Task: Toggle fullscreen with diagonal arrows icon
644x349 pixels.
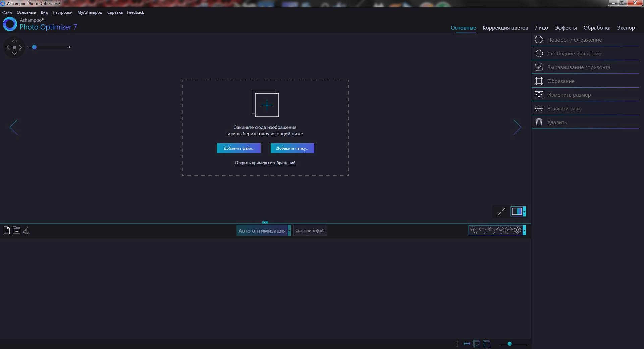Action: pos(501,211)
